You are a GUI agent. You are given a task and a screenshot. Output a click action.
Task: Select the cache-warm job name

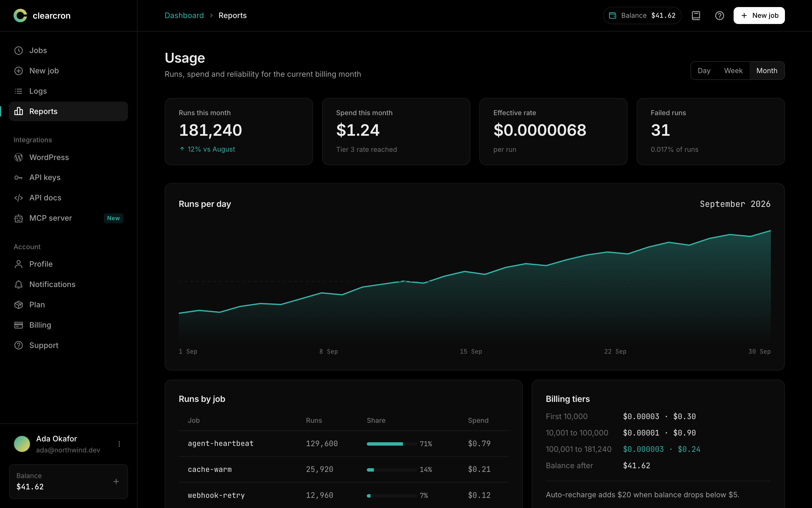210,469
